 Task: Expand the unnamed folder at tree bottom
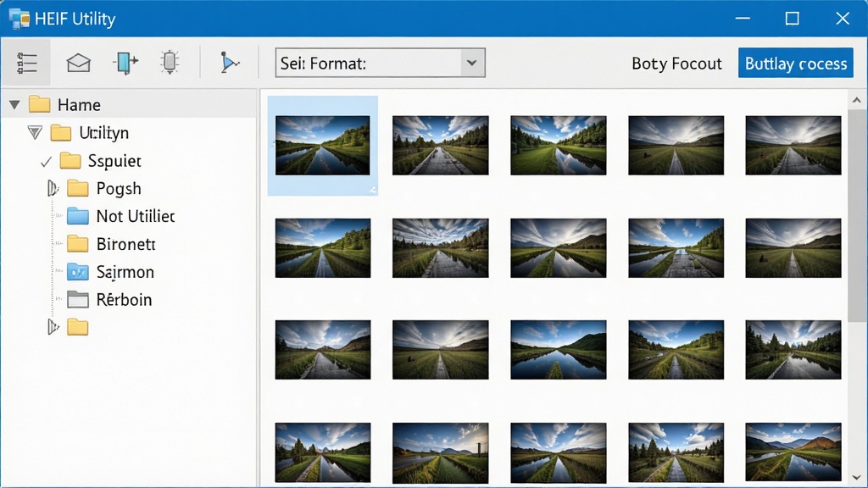coord(53,327)
